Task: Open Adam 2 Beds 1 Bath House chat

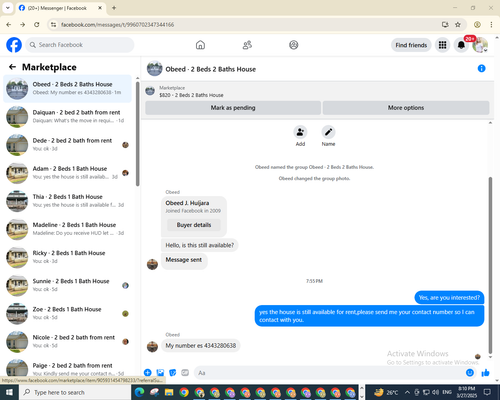Action: point(68,173)
